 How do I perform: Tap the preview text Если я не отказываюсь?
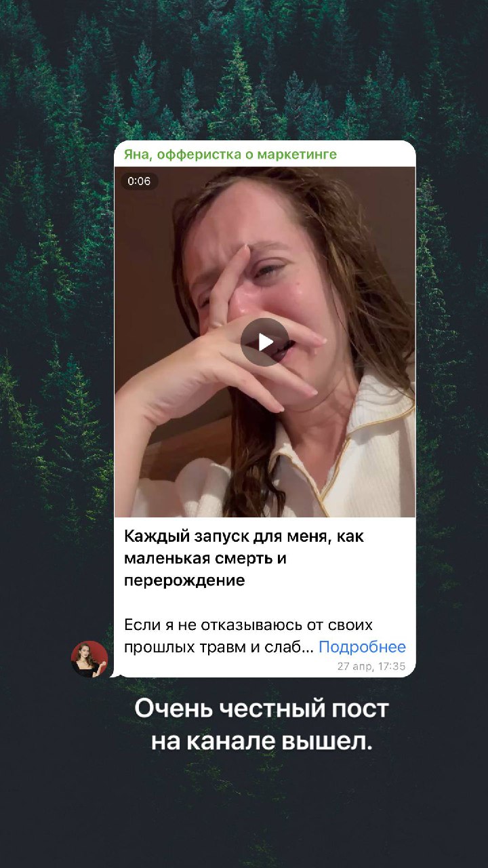pos(248,625)
